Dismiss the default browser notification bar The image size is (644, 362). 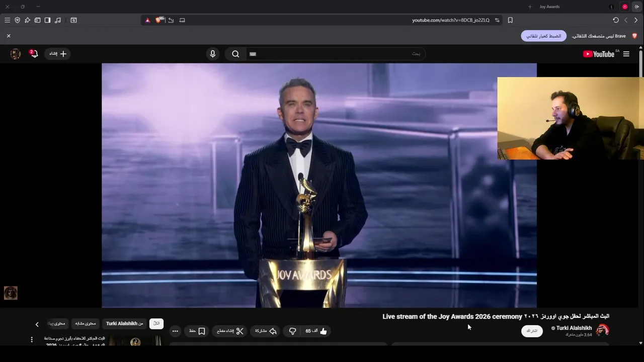(x=9, y=36)
